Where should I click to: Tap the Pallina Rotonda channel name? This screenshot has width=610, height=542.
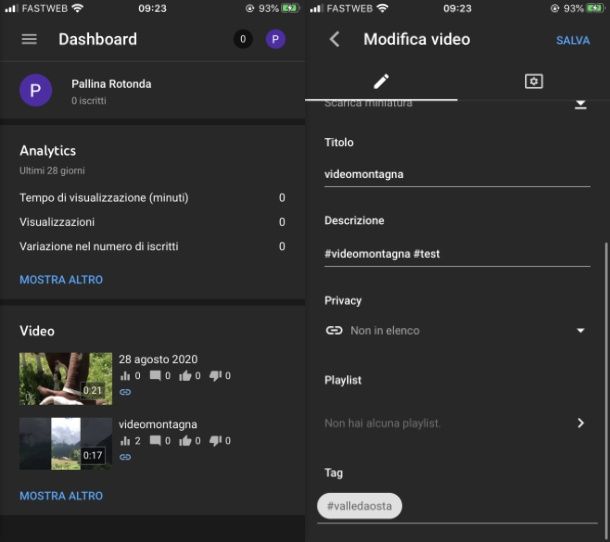click(111, 84)
